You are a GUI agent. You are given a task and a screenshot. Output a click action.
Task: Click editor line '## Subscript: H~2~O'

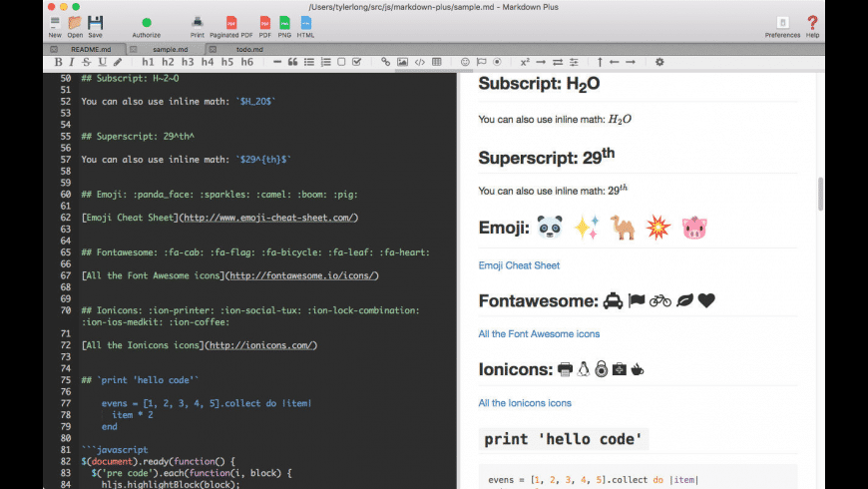tap(130, 78)
